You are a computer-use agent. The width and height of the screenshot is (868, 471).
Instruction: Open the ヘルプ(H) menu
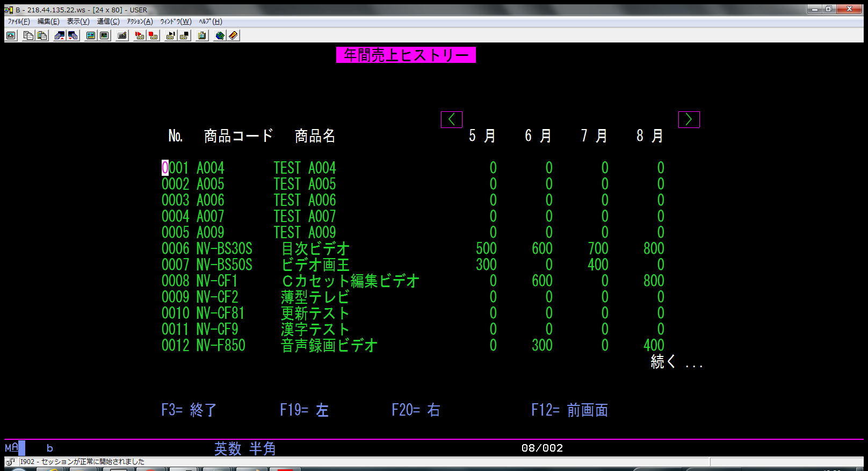coord(210,22)
